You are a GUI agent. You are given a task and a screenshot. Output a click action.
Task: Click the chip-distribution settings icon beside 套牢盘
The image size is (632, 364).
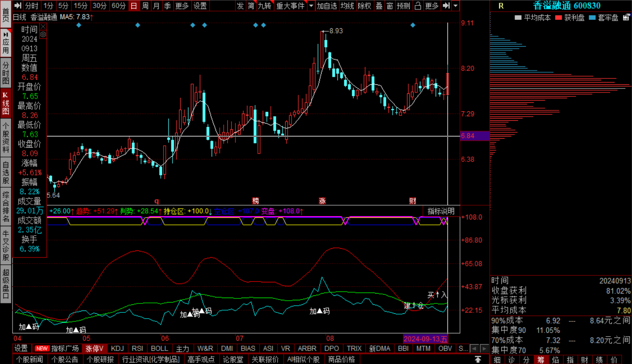click(x=626, y=18)
